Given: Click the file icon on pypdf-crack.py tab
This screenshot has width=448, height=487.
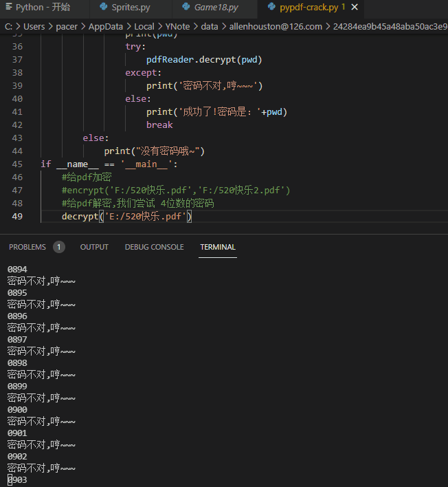Looking at the screenshot, I should [x=271, y=8].
